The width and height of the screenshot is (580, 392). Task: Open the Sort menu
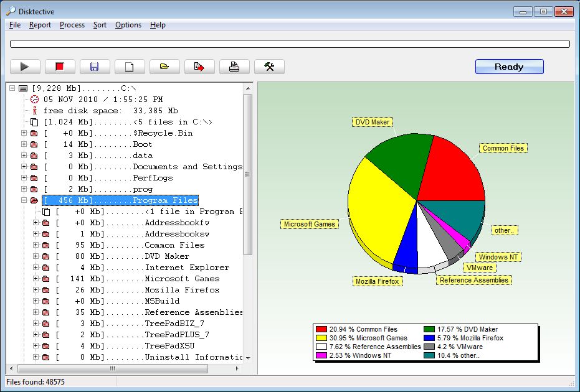99,25
